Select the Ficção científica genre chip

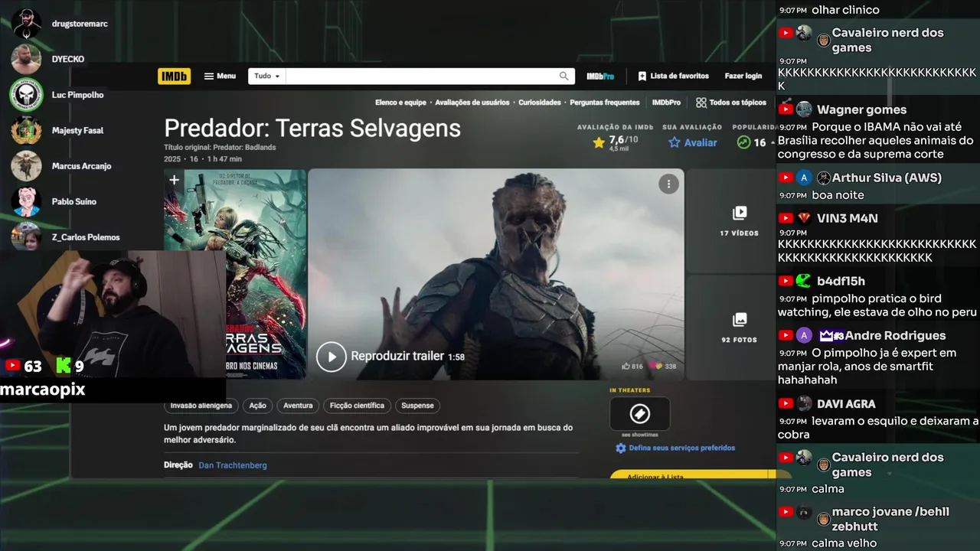(x=358, y=406)
